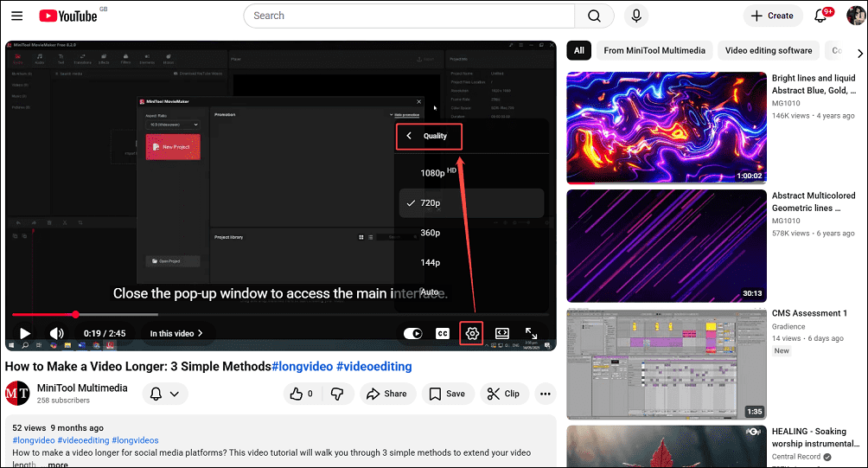This screenshot has height=468, width=868.
Task: Click the Gradience channel name
Action: click(788, 327)
